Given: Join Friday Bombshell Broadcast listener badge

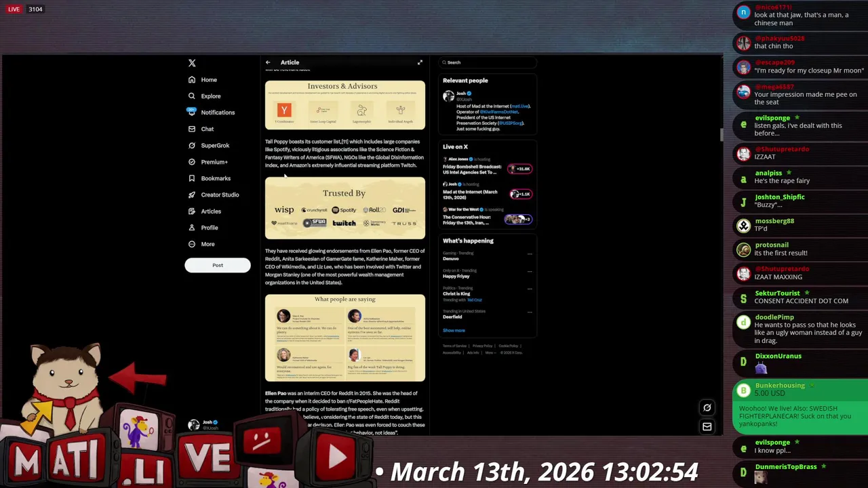Looking at the screenshot, I should 520,169.
